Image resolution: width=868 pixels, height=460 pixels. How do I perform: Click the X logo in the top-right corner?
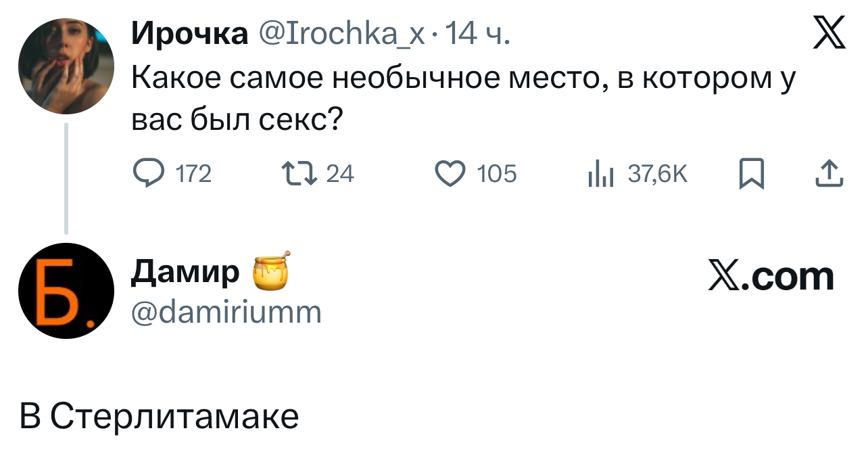tap(829, 33)
